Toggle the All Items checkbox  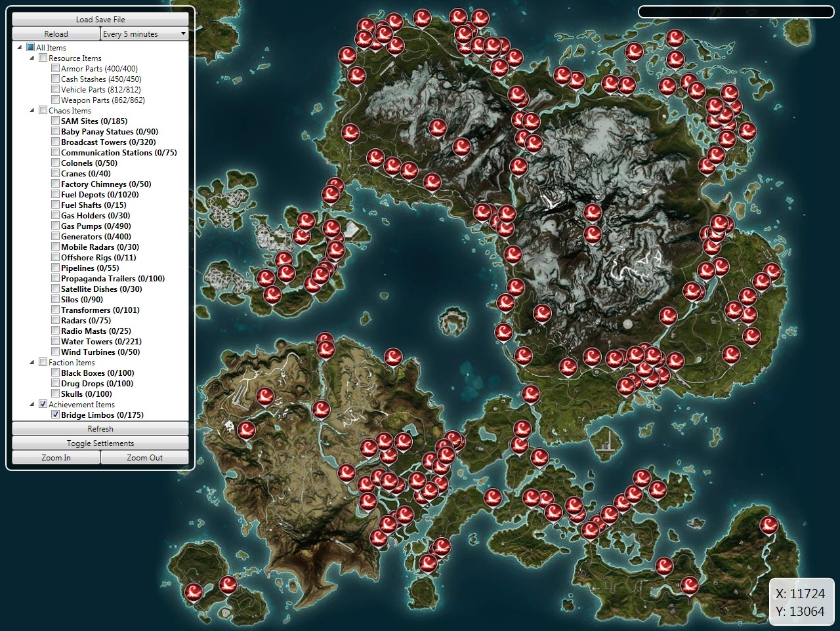pos(30,47)
